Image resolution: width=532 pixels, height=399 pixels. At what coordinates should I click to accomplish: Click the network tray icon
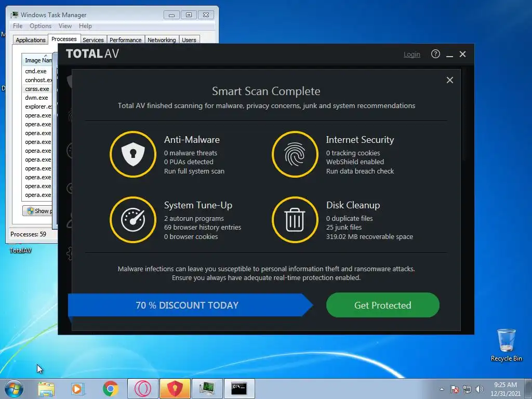point(467,389)
